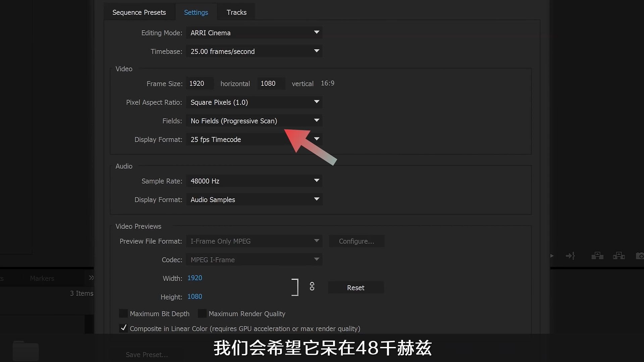Click Save Preset
Viewport: 644px width, 362px height.
[147, 354]
